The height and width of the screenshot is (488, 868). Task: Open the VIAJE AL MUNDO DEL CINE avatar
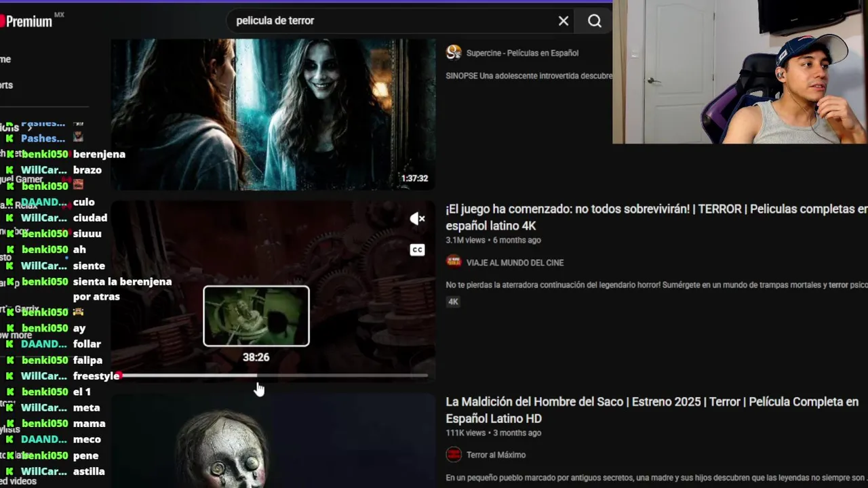(x=454, y=262)
